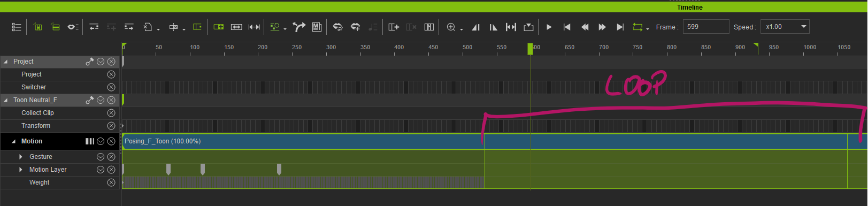Viewport: 868px width, 206px height.
Task: Expand the Gesture track
Action: coord(21,157)
